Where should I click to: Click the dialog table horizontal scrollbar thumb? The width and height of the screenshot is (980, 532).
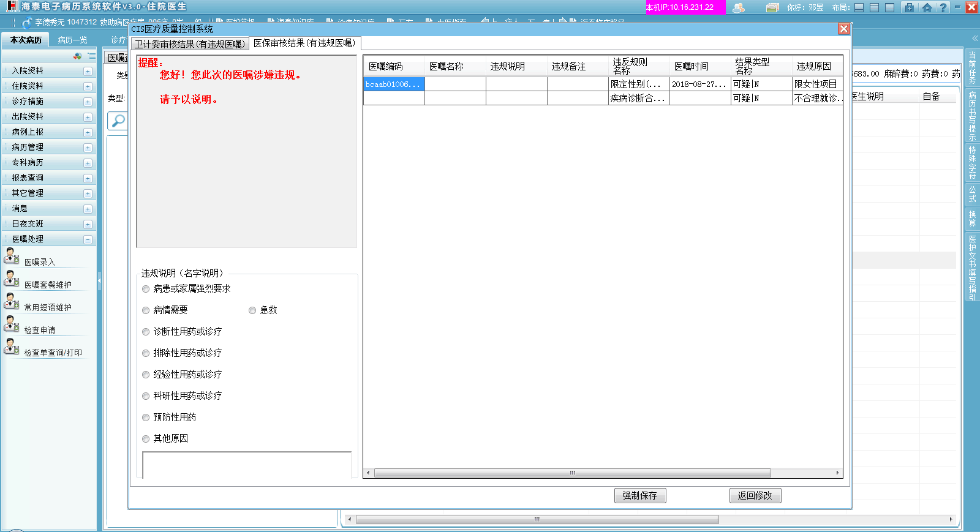tap(573, 473)
